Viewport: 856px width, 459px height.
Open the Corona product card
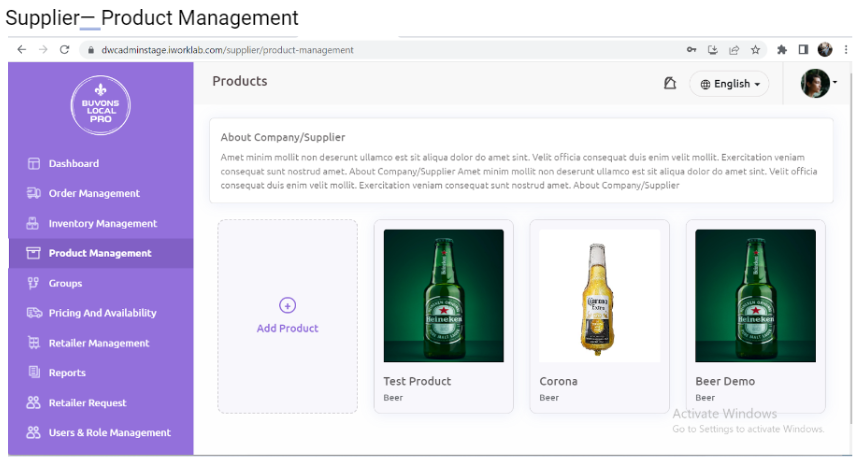point(599,315)
